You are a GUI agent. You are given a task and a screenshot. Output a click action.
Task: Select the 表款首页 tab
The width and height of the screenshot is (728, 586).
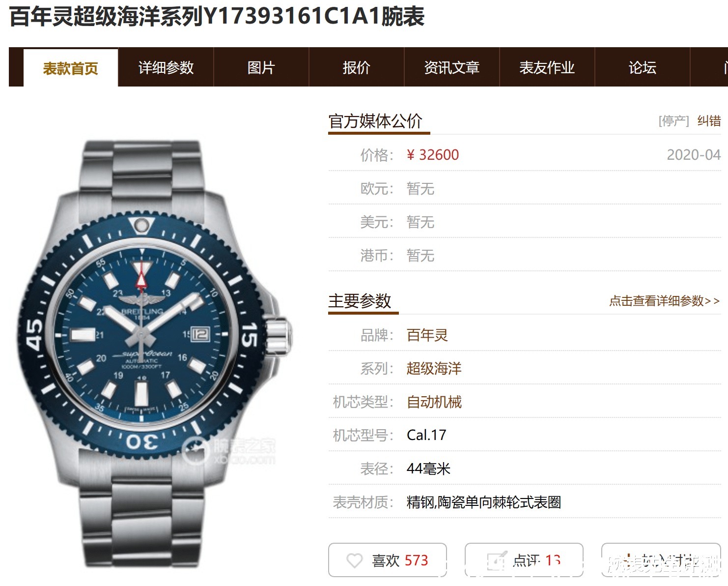(71, 68)
